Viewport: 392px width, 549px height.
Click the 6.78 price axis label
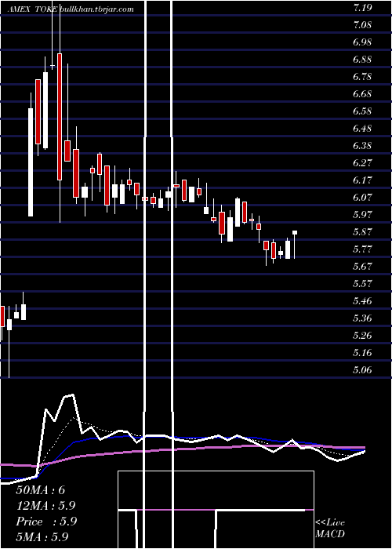pos(362,77)
